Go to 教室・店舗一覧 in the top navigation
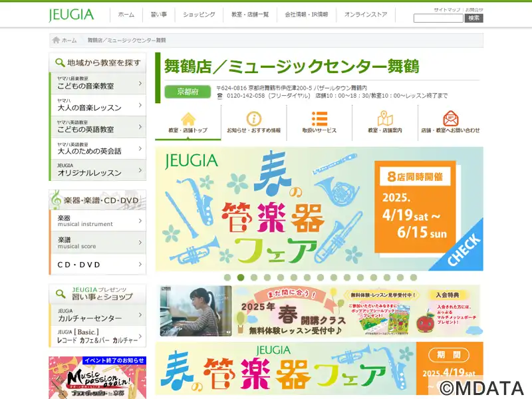 pos(250,15)
